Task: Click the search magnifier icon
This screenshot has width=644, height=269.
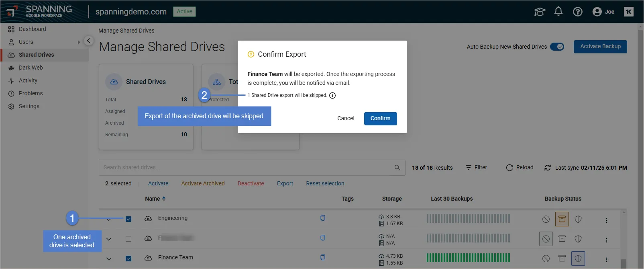Action: 397,168
